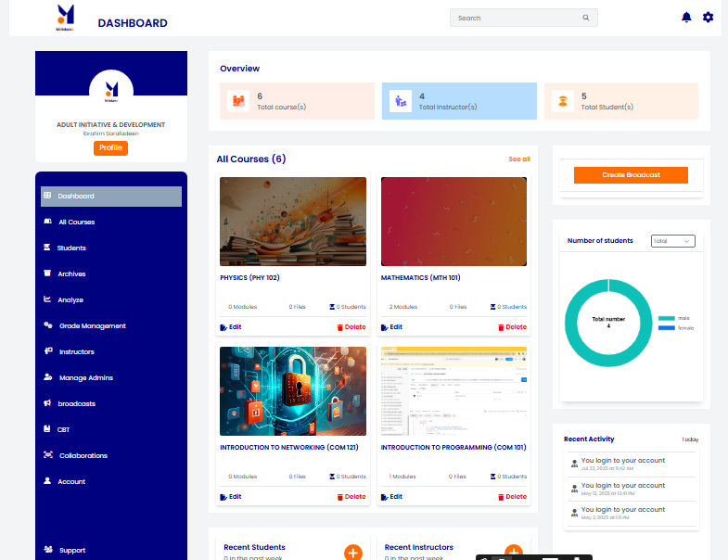This screenshot has width=728, height=560.
Task: Click the trash icon on Physics course
Action: [x=339, y=327]
